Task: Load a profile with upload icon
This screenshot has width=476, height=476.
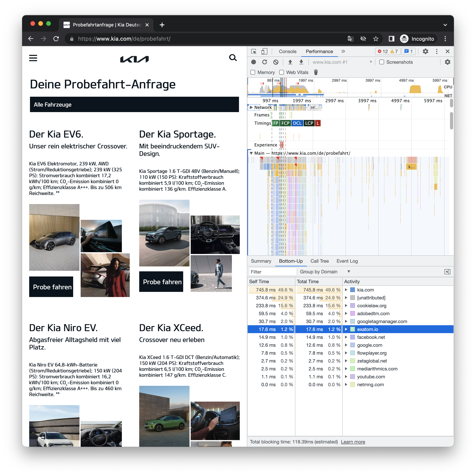Action: click(x=290, y=62)
